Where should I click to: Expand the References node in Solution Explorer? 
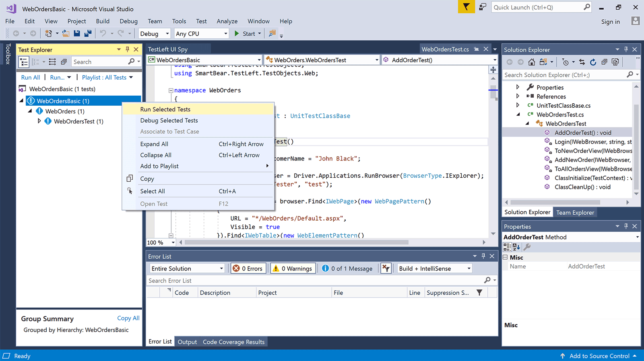point(518,96)
